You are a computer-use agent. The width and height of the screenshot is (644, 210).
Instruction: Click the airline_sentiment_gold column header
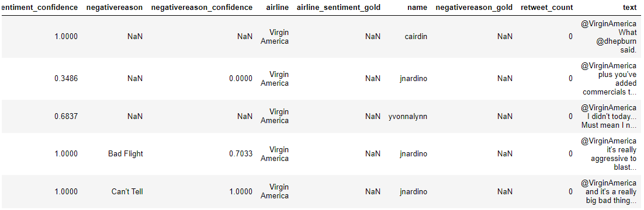(x=338, y=8)
